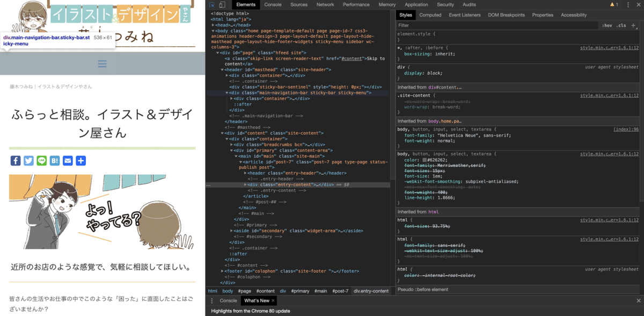Open the Memory tab

click(x=387, y=5)
